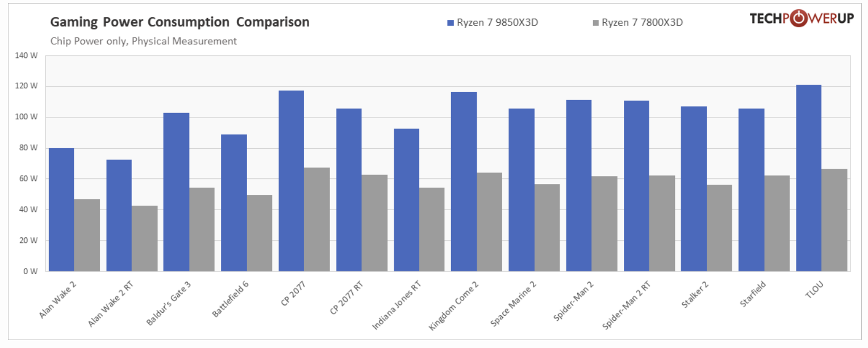868x348 pixels.
Task: Select the blue bar for TLOU
Action: click(x=809, y=178)
